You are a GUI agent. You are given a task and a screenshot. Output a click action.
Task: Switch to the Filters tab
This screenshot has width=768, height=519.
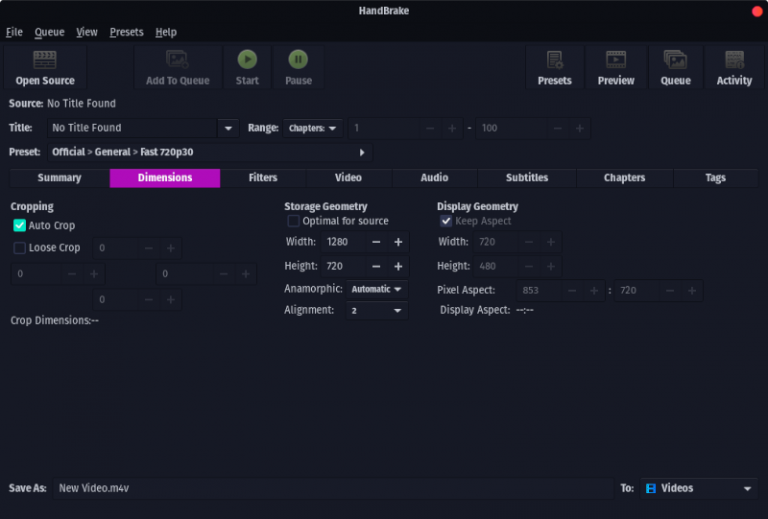point(263,178)
